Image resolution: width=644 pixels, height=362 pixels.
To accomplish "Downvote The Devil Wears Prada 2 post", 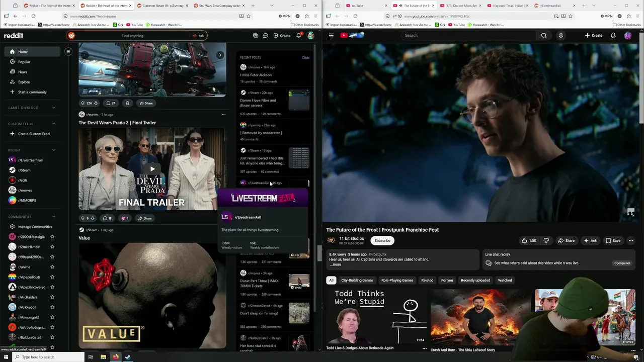I will (x=93, y=218).
